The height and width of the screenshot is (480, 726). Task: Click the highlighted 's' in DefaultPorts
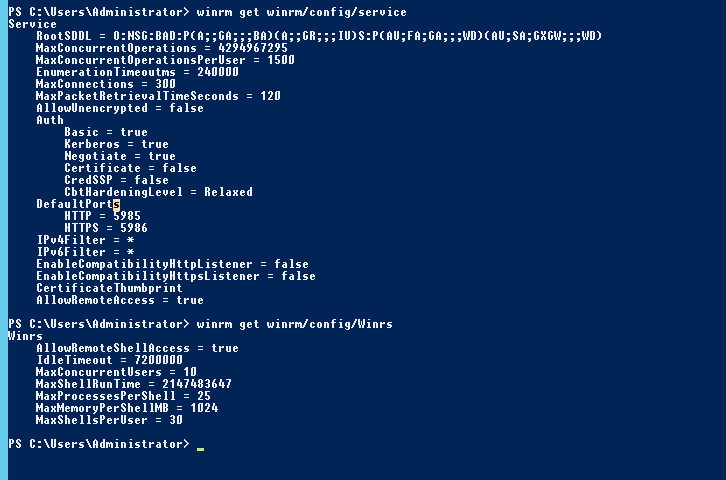point(116,204)
